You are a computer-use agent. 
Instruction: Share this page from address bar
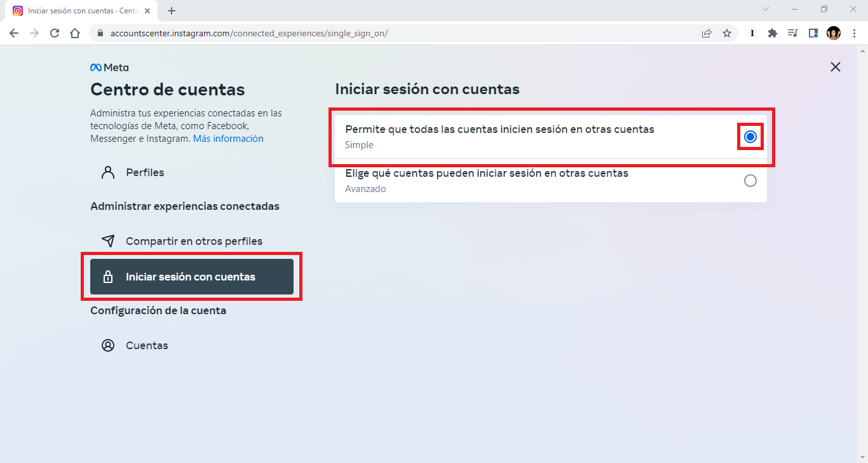pos(707,33)
